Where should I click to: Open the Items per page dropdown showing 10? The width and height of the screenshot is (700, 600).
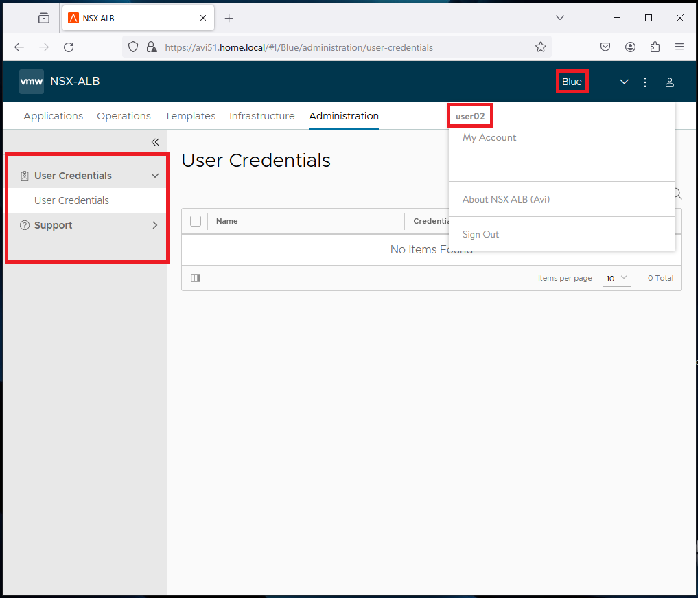616,279
